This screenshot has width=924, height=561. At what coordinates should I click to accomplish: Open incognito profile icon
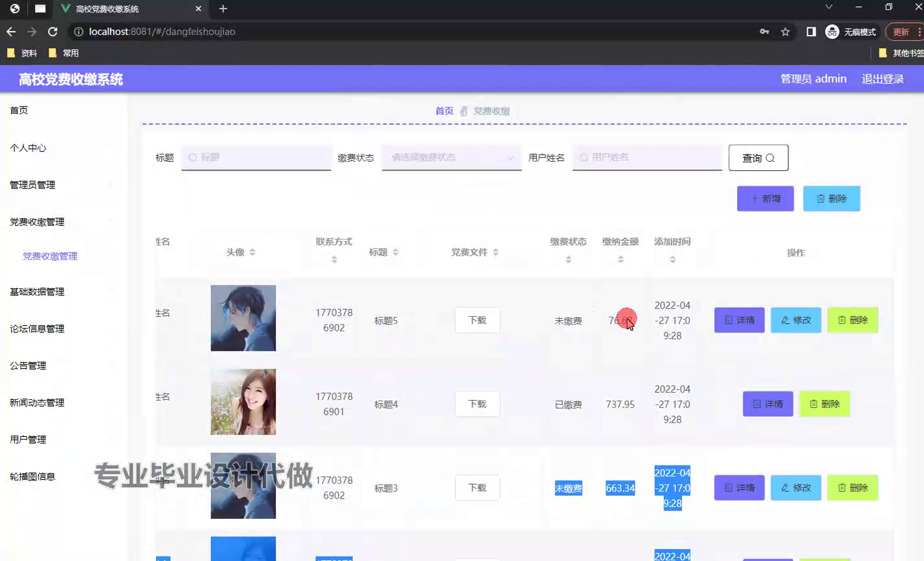click(x=833, y=31)
